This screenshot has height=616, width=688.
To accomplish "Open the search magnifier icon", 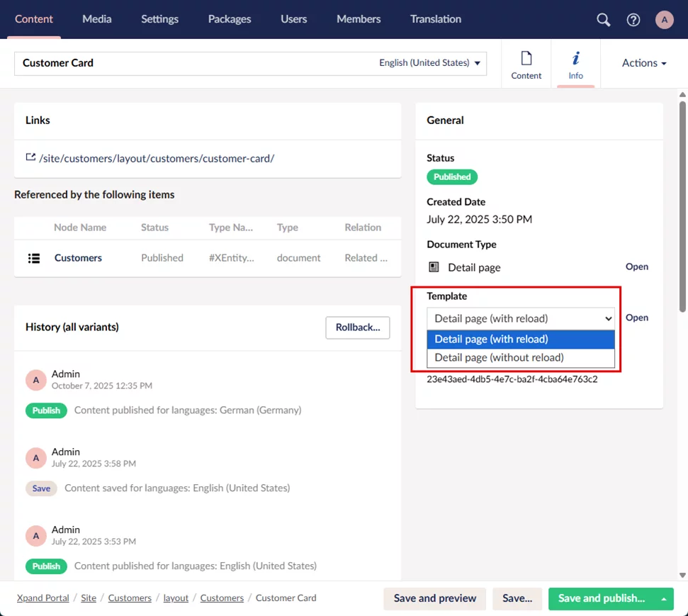I will (x=603, y=20).
